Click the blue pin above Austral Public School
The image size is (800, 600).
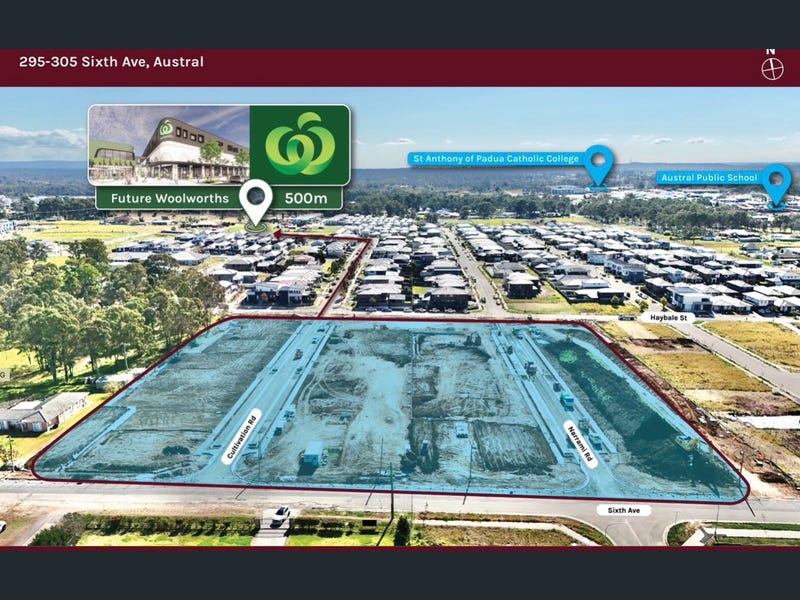tap(776, 182)
